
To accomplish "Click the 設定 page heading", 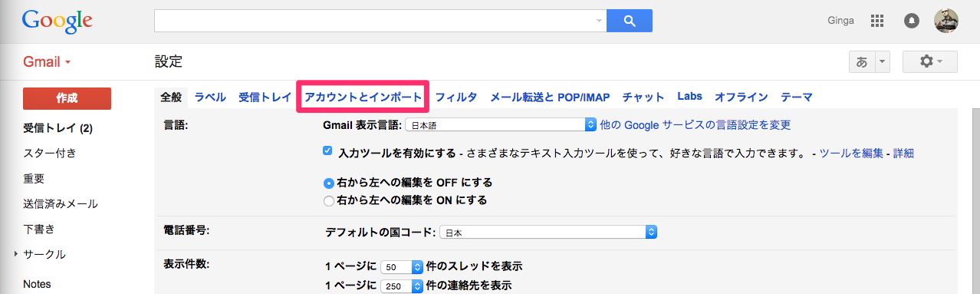I will 169,61.
